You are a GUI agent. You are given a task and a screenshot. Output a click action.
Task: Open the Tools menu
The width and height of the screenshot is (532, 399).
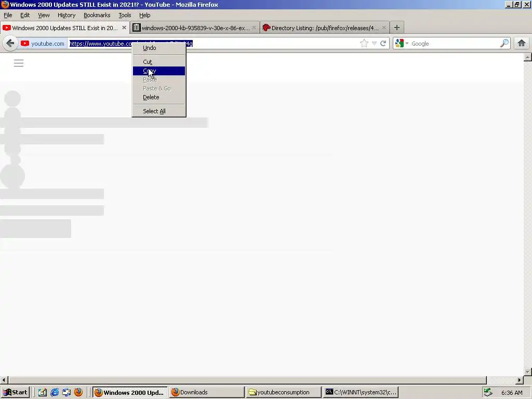coord(125,15)
